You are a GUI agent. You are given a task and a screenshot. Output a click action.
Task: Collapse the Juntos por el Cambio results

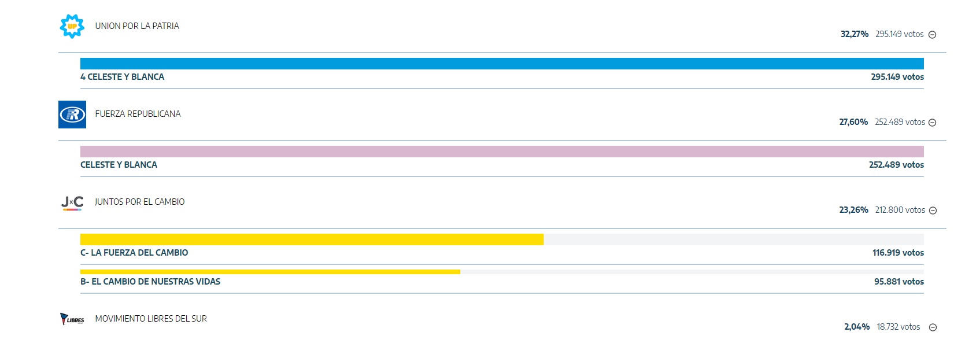click(x=933, y=211)
